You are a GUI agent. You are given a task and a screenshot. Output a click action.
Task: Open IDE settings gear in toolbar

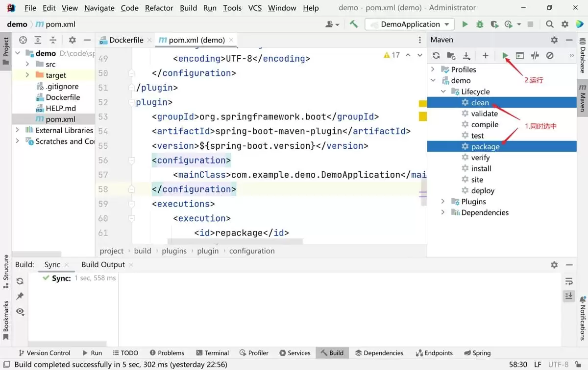click(565, 24)
